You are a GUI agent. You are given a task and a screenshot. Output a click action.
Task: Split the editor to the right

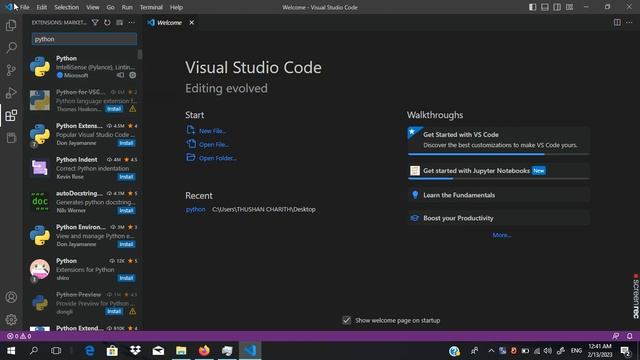pyautogui.click(x=617, y=22)
